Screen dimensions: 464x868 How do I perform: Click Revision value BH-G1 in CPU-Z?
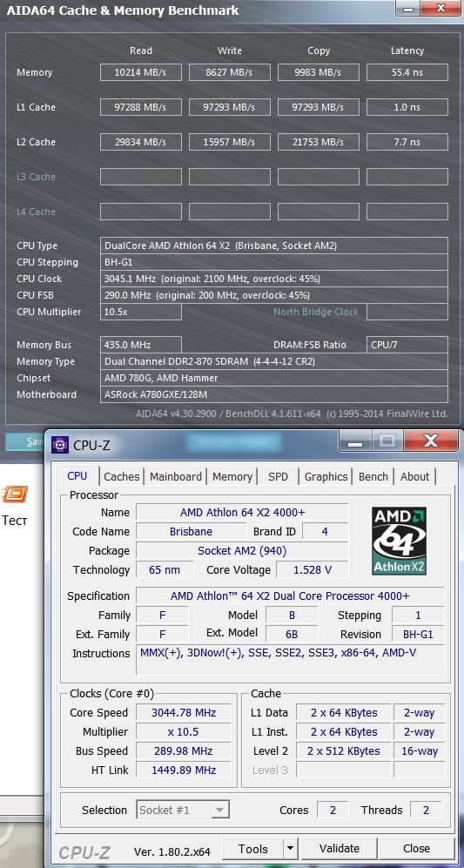point(418,635)
